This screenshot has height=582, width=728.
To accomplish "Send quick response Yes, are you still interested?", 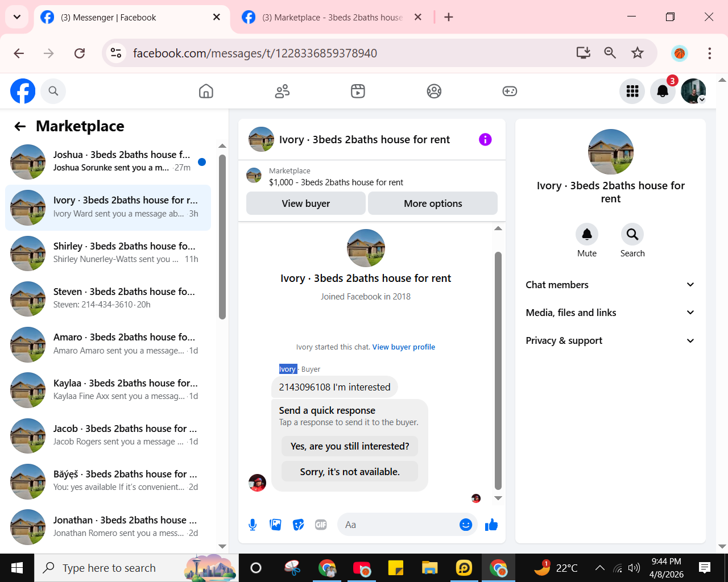I will point(350,446).
